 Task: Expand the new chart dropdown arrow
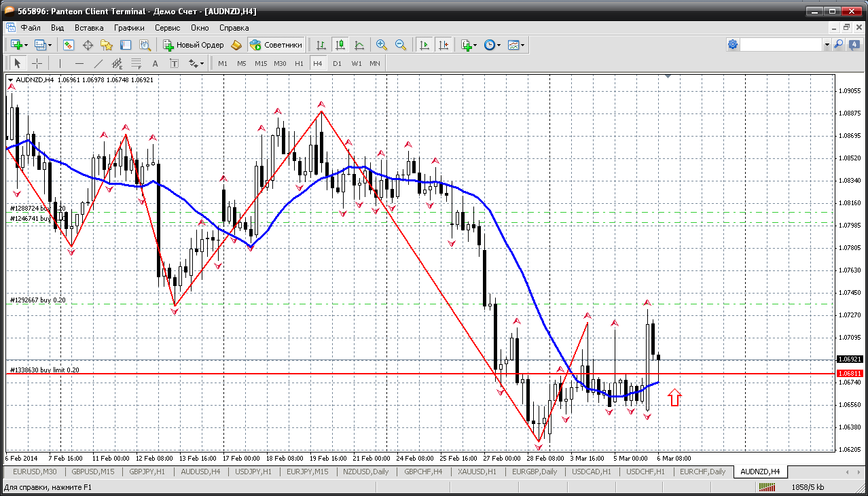[26, 45]
